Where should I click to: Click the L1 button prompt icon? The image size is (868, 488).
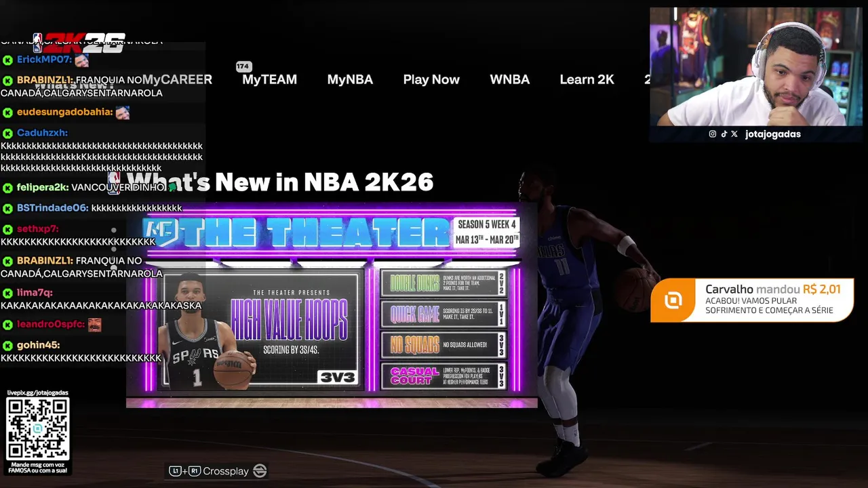click(175, 471)
